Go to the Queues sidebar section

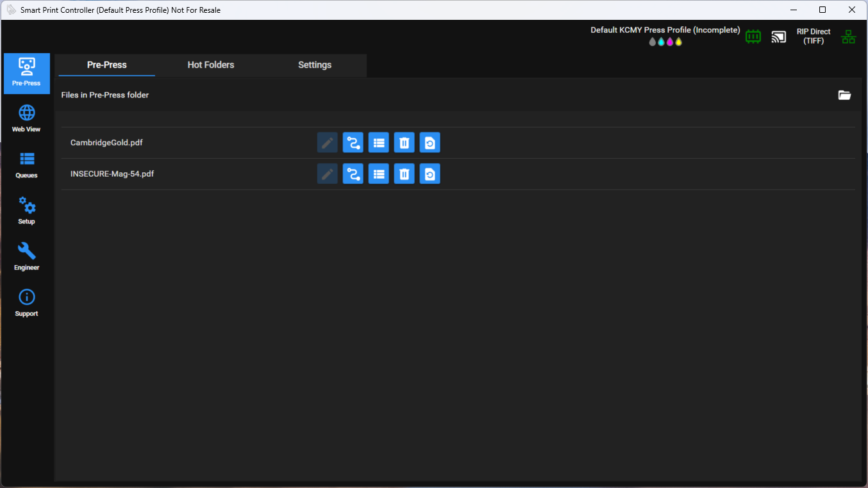click(26, 165)
